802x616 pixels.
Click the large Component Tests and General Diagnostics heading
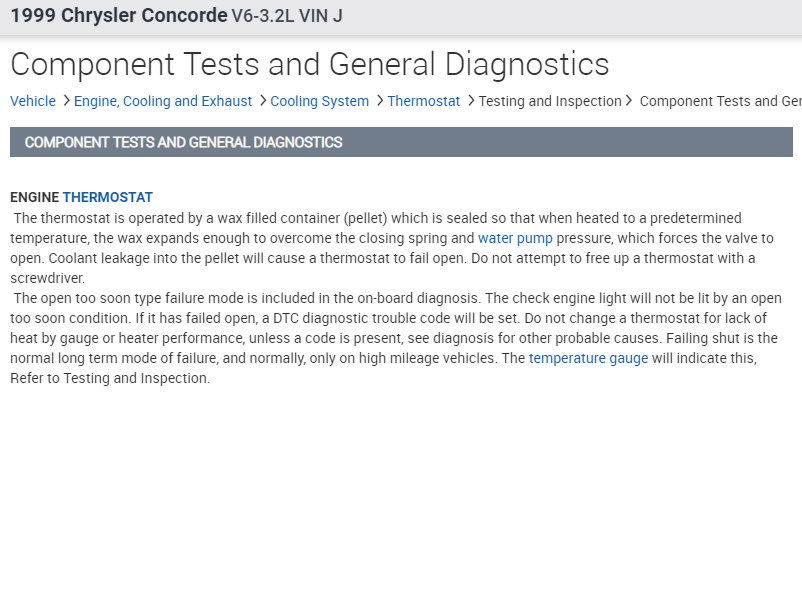[309, 64]
